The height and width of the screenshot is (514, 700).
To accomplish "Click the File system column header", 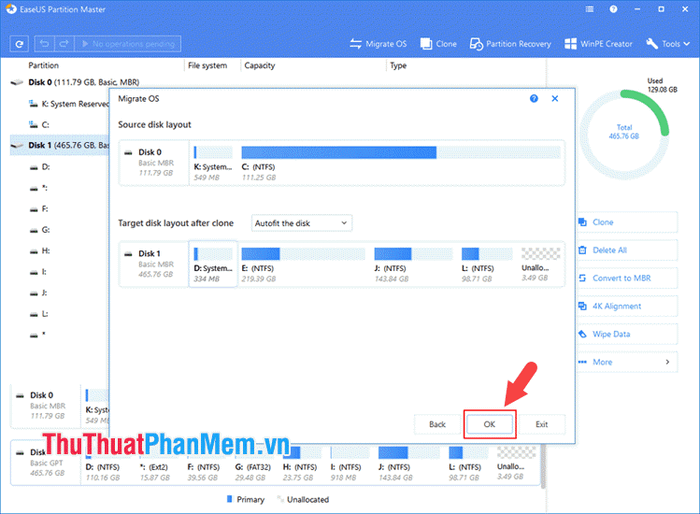I will pos(208,66).
